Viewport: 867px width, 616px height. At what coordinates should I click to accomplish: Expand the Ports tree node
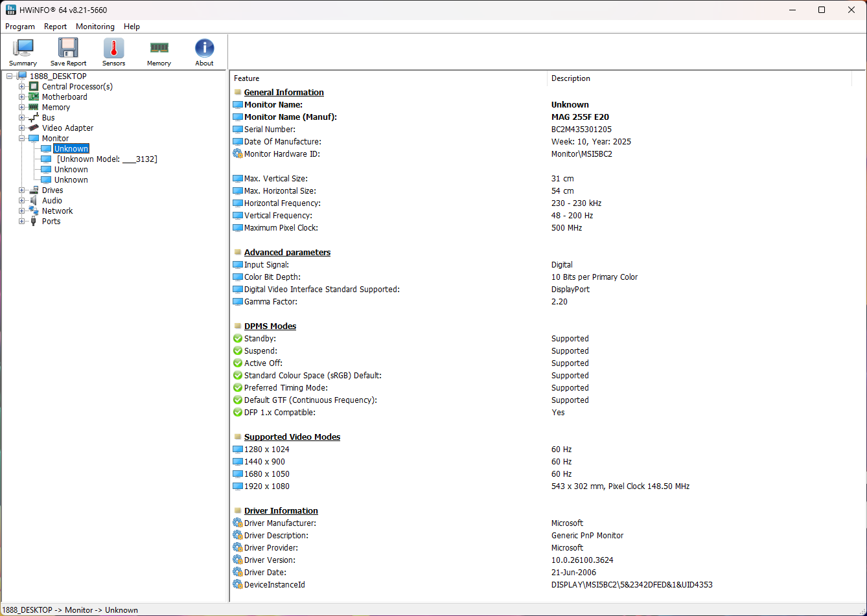[x=22, y=222]
